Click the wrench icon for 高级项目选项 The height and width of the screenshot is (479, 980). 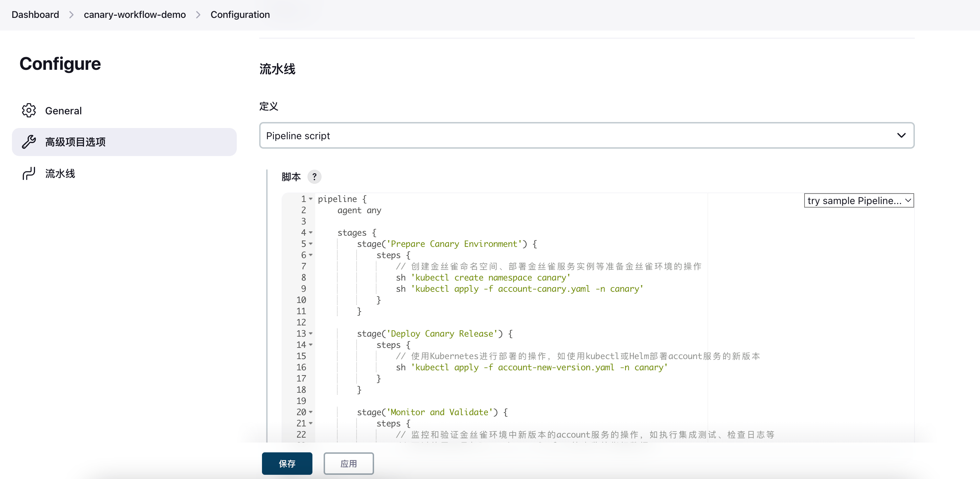pos(28,142)
